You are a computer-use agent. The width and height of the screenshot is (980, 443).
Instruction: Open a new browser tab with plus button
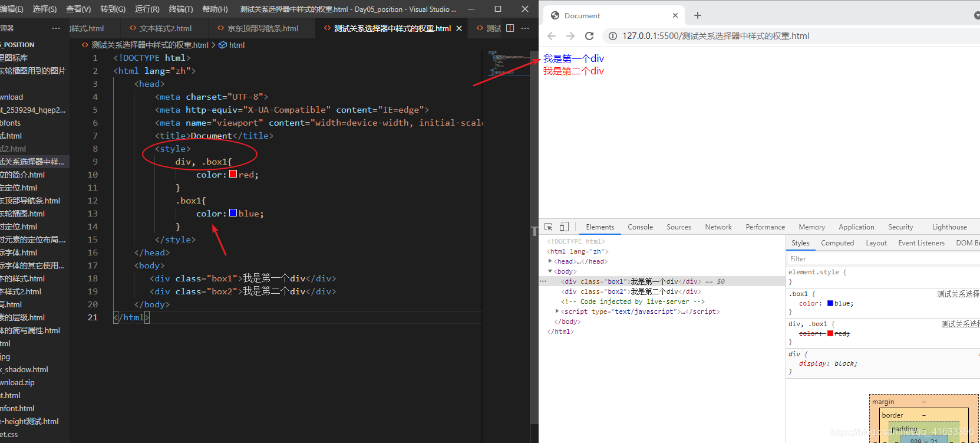(x=698, y=15)
